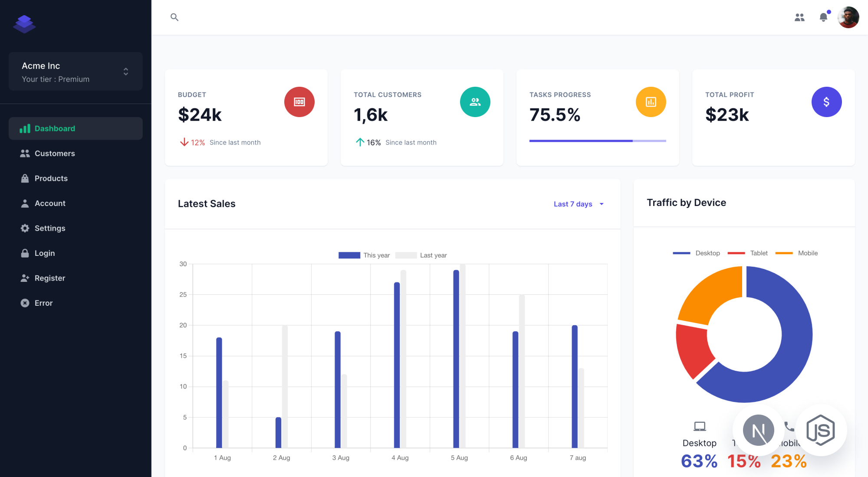The height and width of the screenshot is (477, 868).
Task: Click the Register link in the sidebar
Action: click(49, 278)
